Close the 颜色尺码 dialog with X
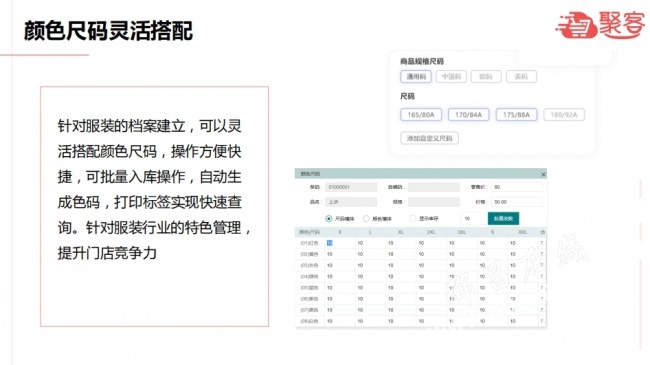This screenshot has height=365, width=650. pos(543,174)
